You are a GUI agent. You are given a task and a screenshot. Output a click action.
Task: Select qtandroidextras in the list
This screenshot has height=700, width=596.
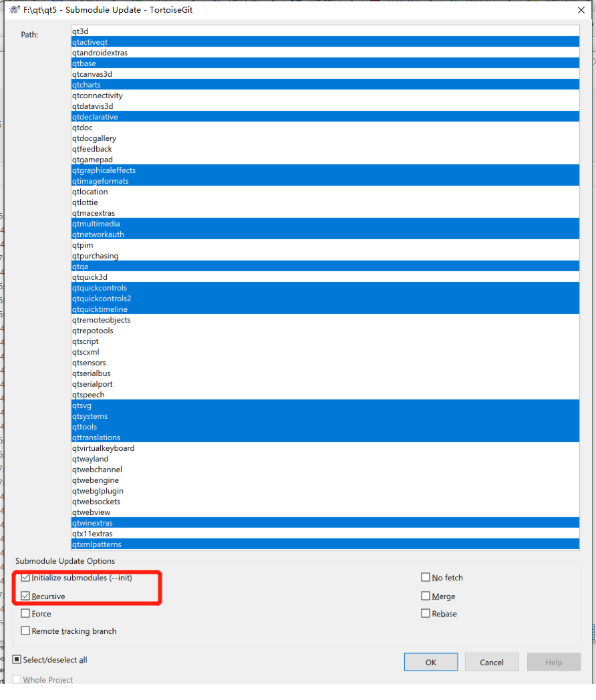pyautogui.click(x=325, y=53)
